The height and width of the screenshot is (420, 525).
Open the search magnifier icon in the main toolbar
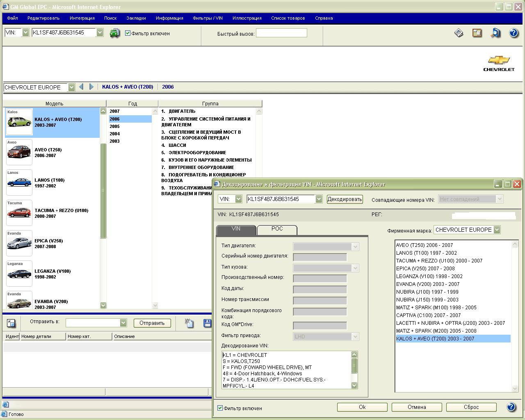[495, 33]
